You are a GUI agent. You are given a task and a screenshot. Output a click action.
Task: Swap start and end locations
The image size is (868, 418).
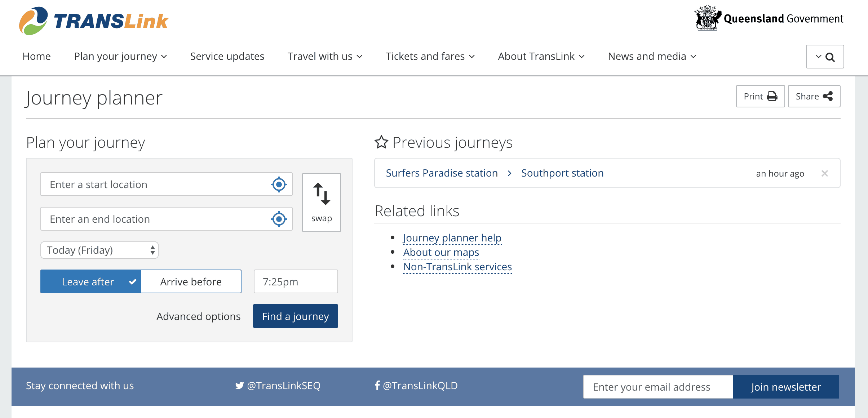coord(322,203)
